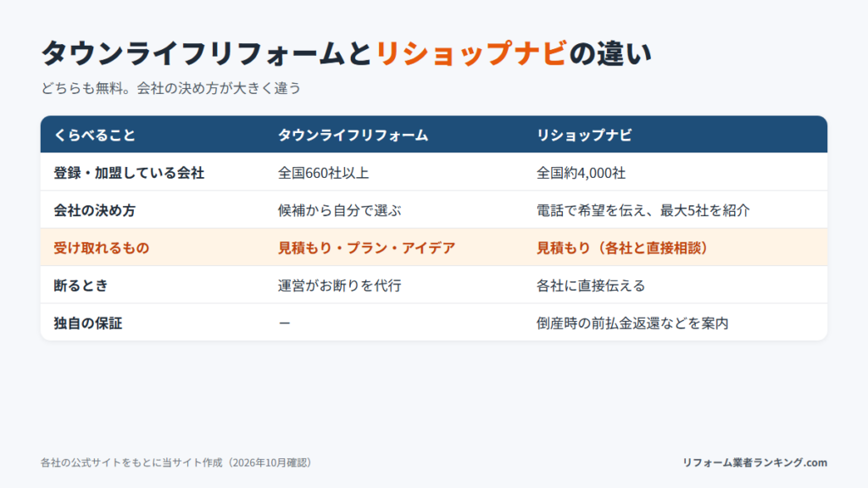
Task: Click row label 会社の決め方
Action: (95, 210)
